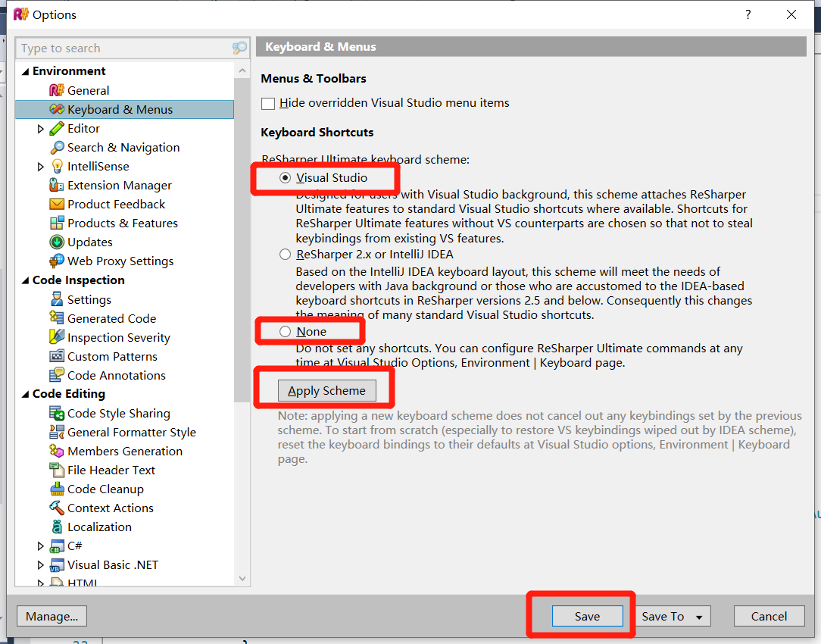Click the Product Feedback envelope icon
This screenshot has width=821, height=644.
click(57, 205)
